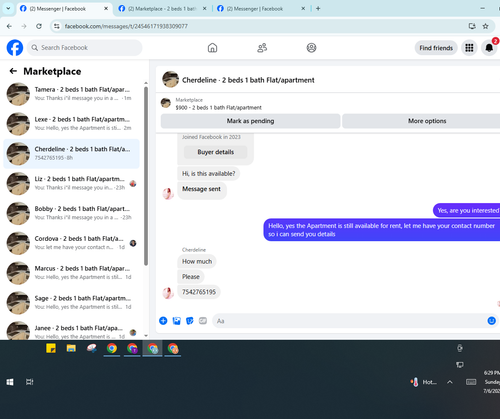Screen dimensions: 500x419
Task: Open Bobby's conversation in the list
Action: 71,213
